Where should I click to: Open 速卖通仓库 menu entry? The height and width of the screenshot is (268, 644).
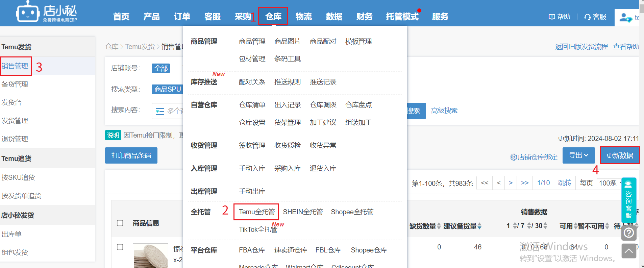pos(291,250)
